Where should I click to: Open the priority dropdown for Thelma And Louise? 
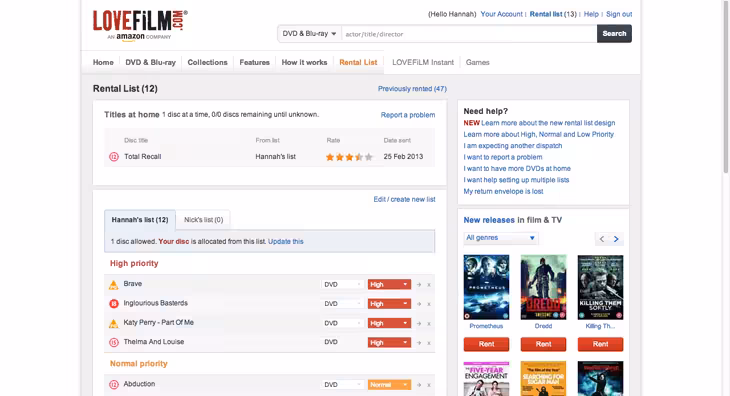389,342
